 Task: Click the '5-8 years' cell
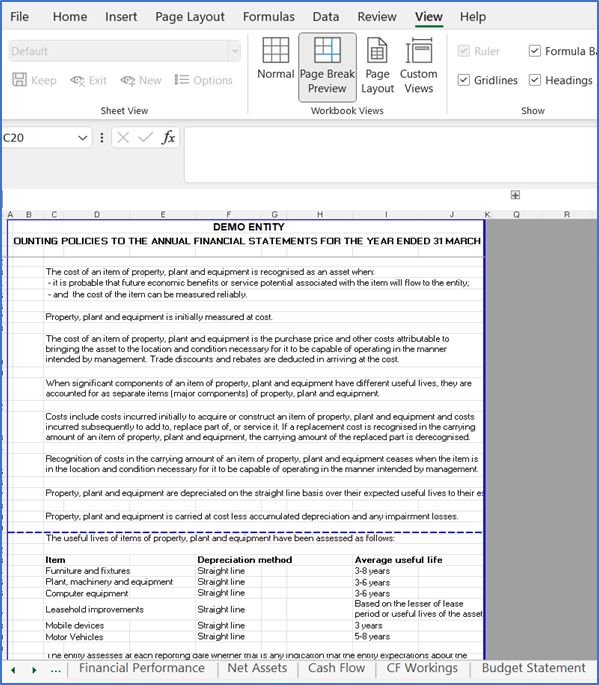372,637
